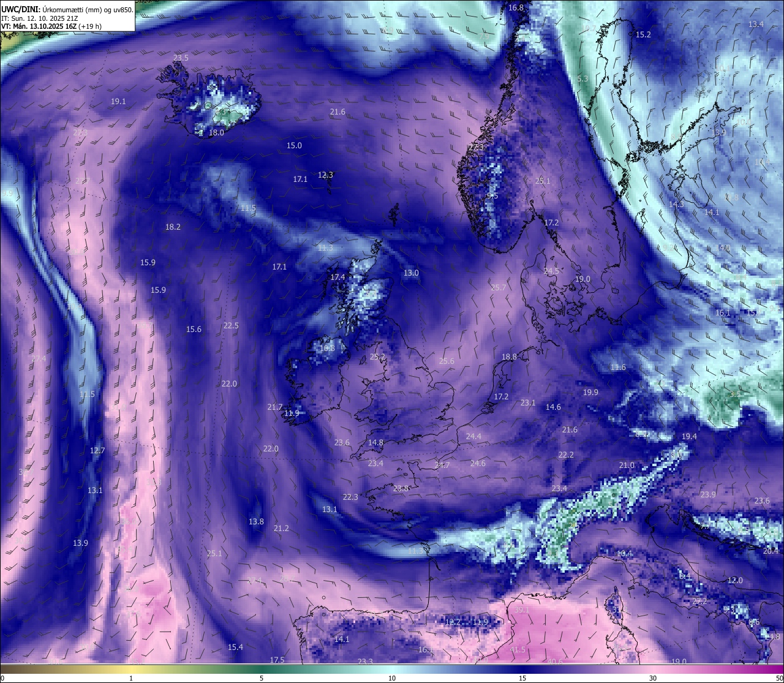Select the 15.2 value over northern Sweden
Screen dimensions: 784x683
point(643,35)
